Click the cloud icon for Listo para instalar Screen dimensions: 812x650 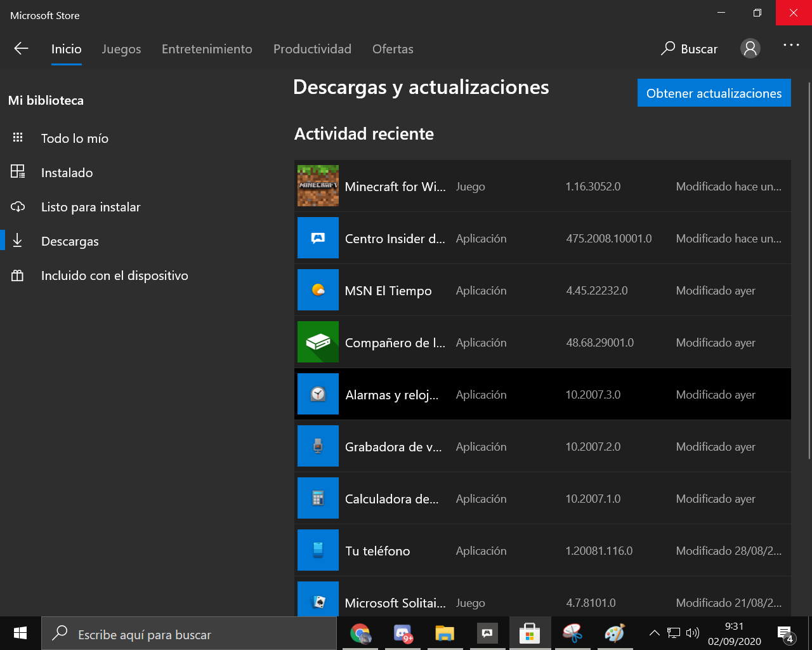click(18, 206)
